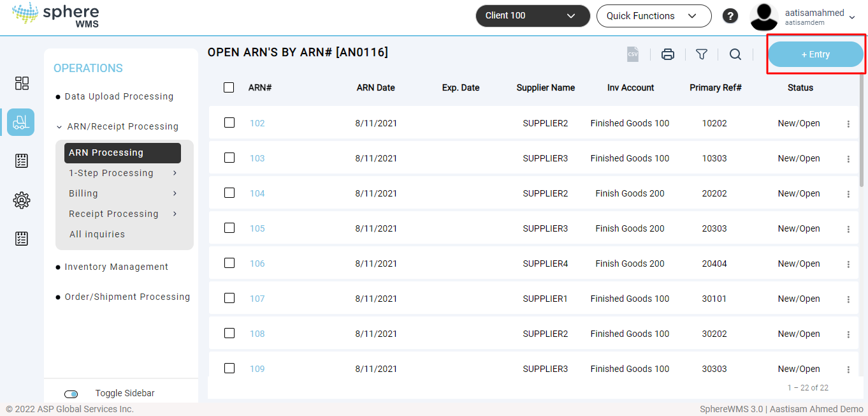Check the box for ARN 103
868x416 pixels.
tap(229, 158)
